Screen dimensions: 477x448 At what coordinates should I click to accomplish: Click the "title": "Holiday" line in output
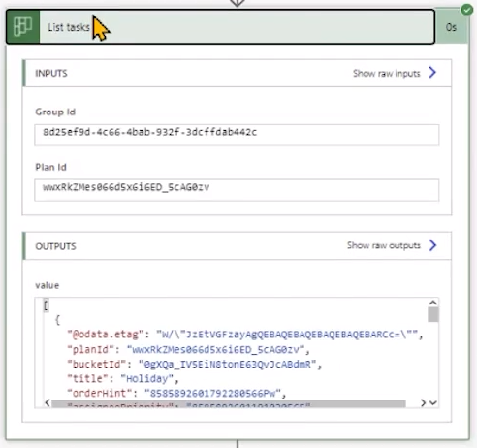click(x=123, y=378)
